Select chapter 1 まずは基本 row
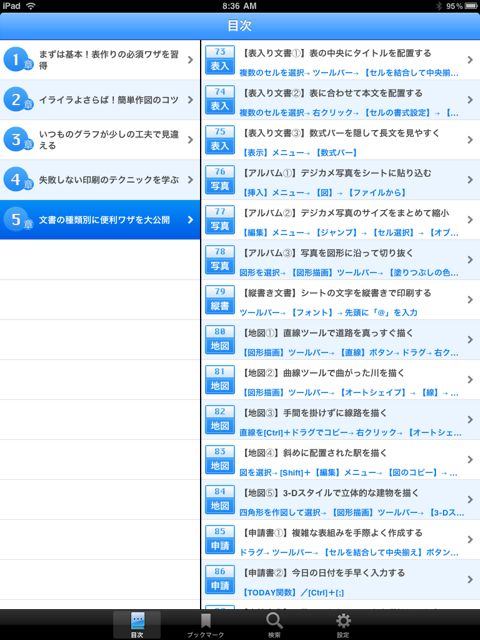Viewport: 480px width, 640px height. click(x=100, y=60)
